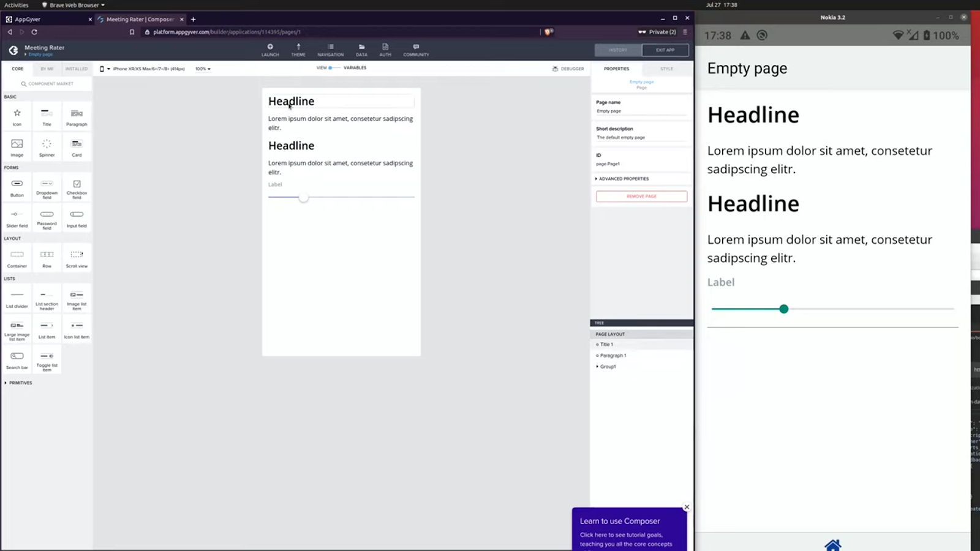Select the Image component in the palette
This screenshot has height=551, width=980.
17,146
